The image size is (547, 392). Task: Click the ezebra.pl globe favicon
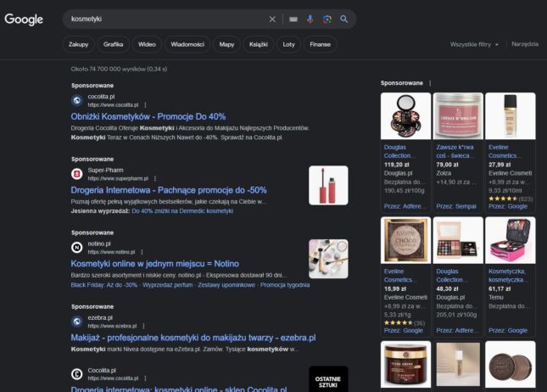click(x=76, y=322)
